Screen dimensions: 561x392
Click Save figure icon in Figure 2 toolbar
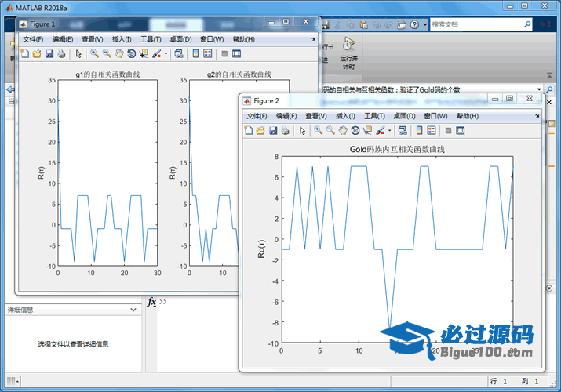[x=272, y=131]
